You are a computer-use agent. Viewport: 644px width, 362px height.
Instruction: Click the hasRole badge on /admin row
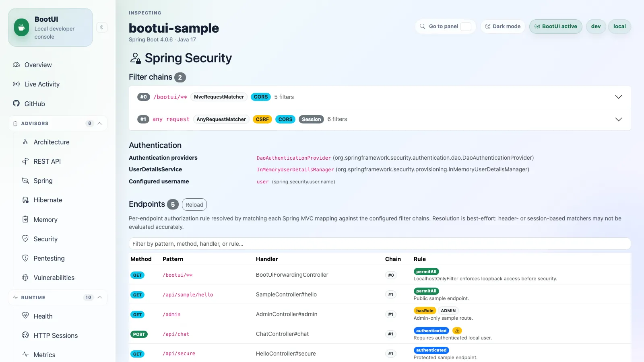pyautogui.click(x=425, y=311)
